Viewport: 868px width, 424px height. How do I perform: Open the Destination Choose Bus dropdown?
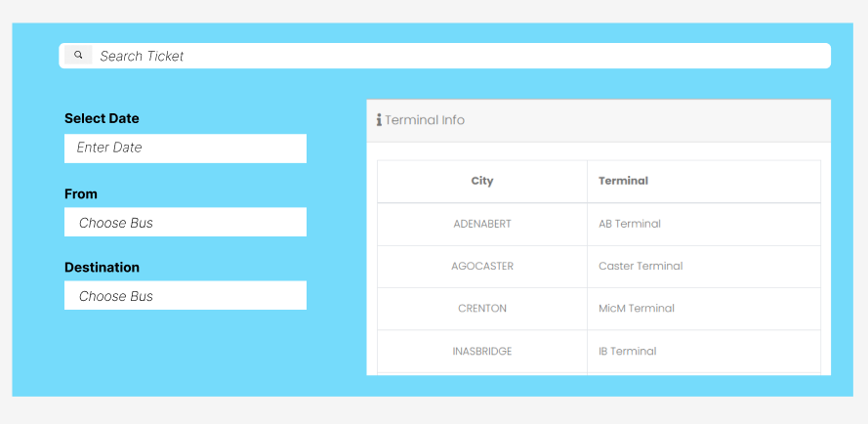click(x=186, y=295)
